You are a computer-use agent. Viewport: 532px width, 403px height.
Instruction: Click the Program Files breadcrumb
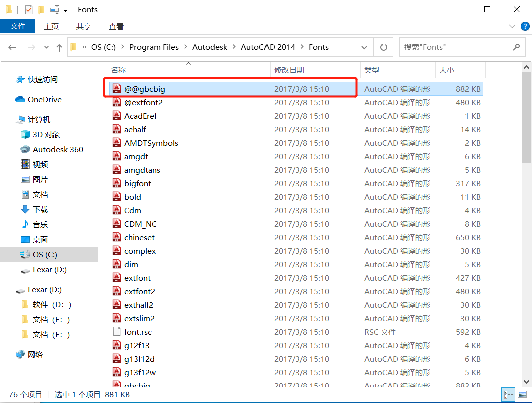(154, 47)
